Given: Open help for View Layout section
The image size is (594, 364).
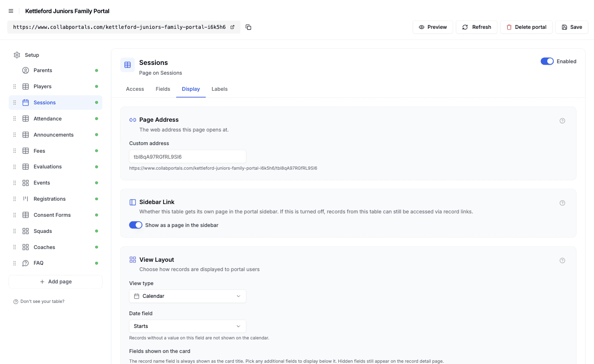Looking at the screenshot, I should tap(562, 260).
